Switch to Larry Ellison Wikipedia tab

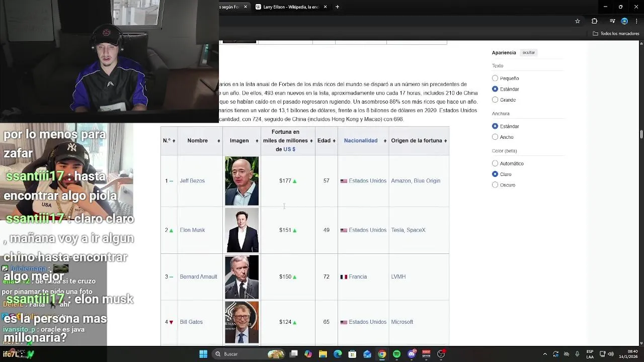[x=291, y=7]
